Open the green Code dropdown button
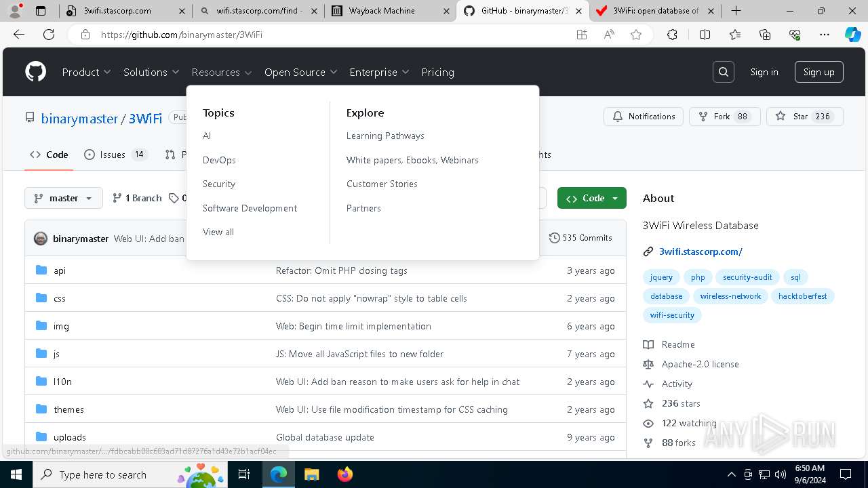The image size is (868, 488). tap(591, 198)
